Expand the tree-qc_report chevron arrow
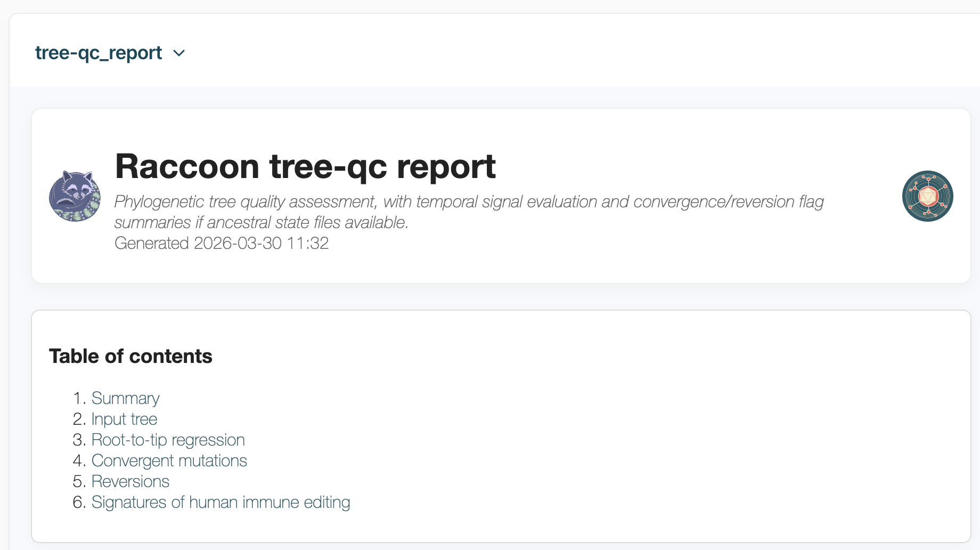Screen dimensions: 980x550 pyautogui.click(x=179, y=53)
